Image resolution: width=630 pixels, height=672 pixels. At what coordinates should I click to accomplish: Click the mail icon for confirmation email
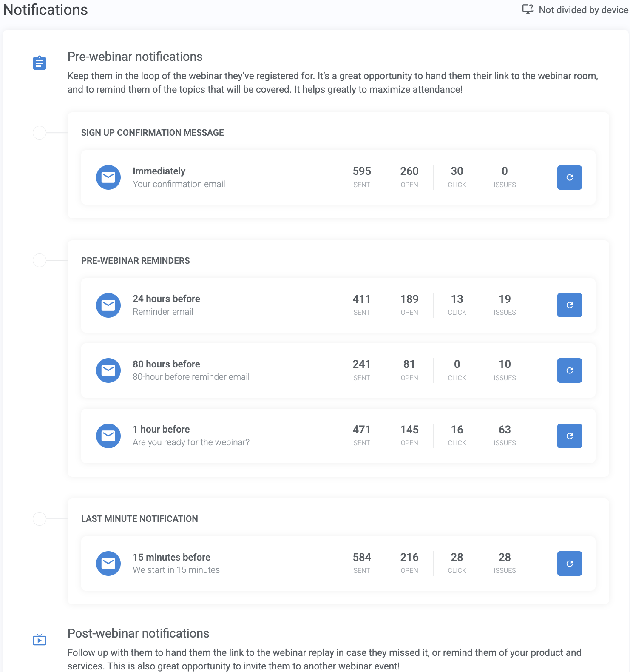click(x=108, y=177)
